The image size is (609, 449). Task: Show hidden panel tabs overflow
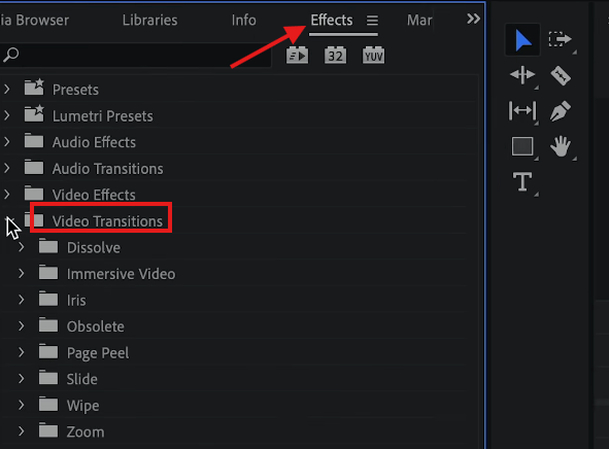473,19
